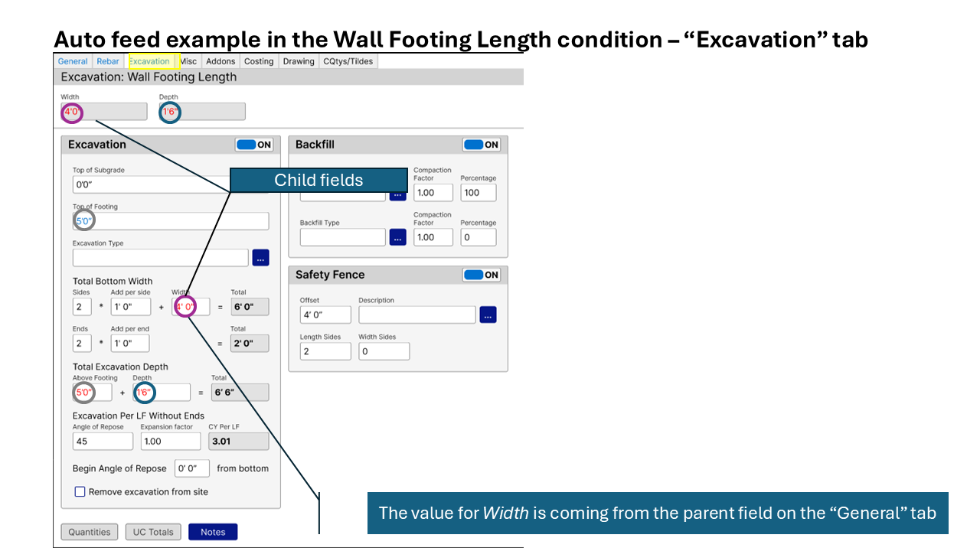Disable the Backfill ON switch
980x551 pixels.
(x=481, y=145)
